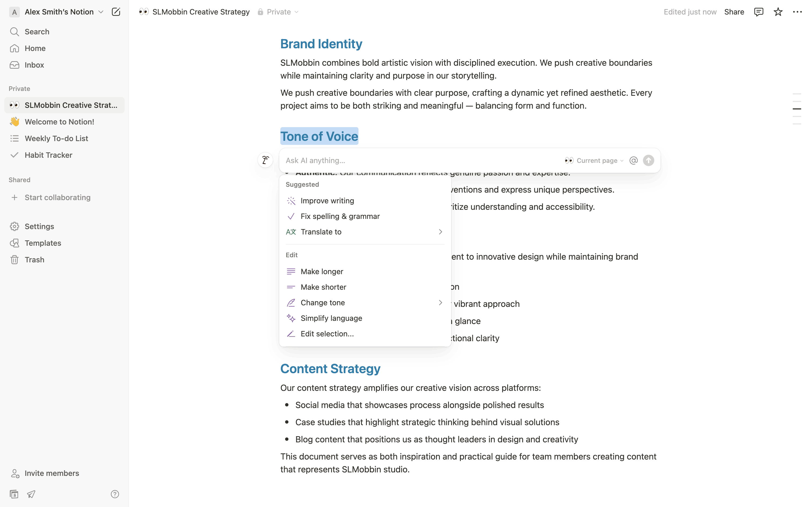Star this page as a favorite
The image size is (812, 507).
pyautogui.click(x=778, y=12)
